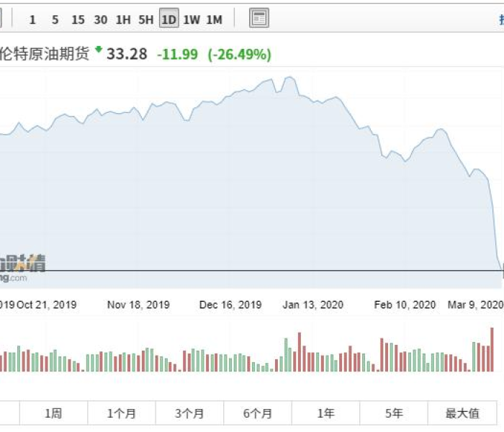
Task: Switch chart to 5 minute interval
Action: click(x=55, y=20)
